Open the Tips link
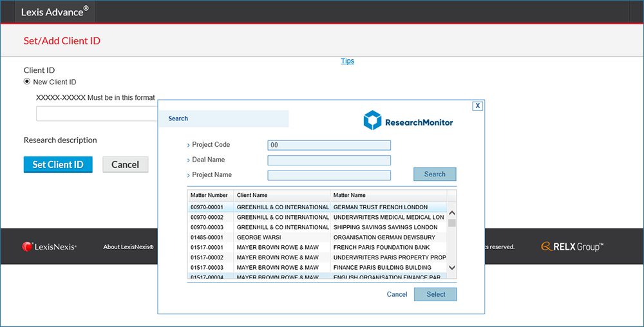This screenshot has width=644, height=327. pos(348,61)
